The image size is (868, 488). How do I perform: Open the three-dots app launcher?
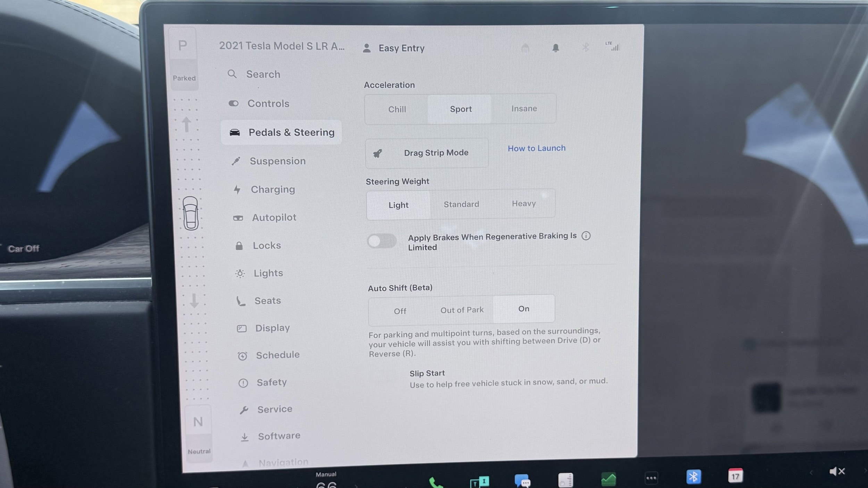coord(651,478)
